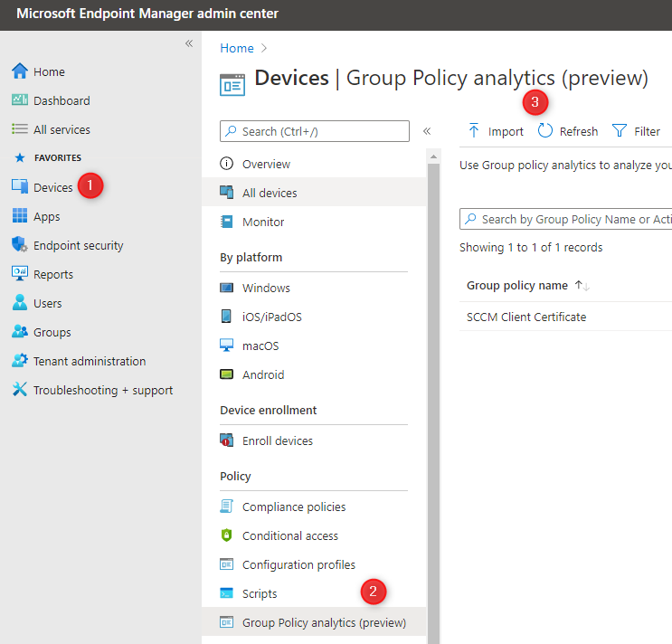The height and width of the screenshot is (644, 672).
Task: Click the Enroll devices icon
Action: pyautogui.click(x=227, y=440)
